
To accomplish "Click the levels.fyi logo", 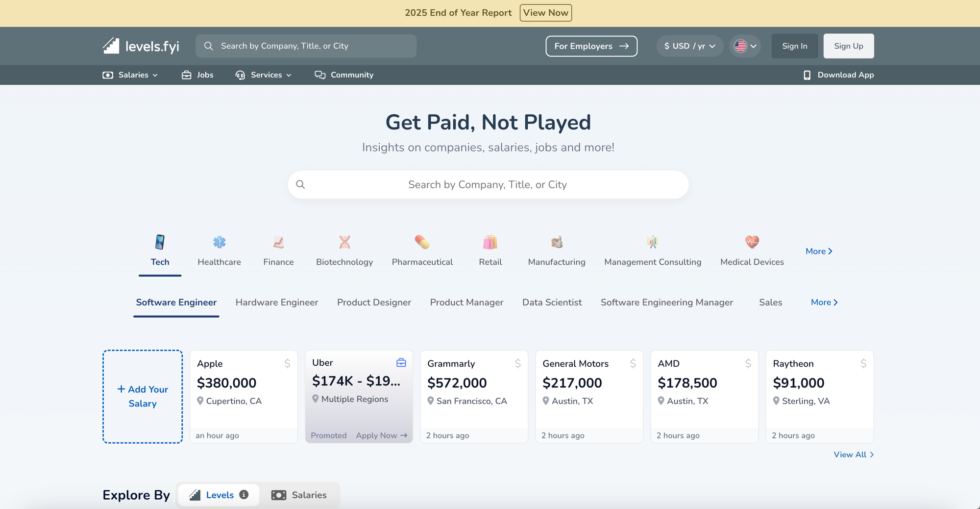I will (141, 46).
